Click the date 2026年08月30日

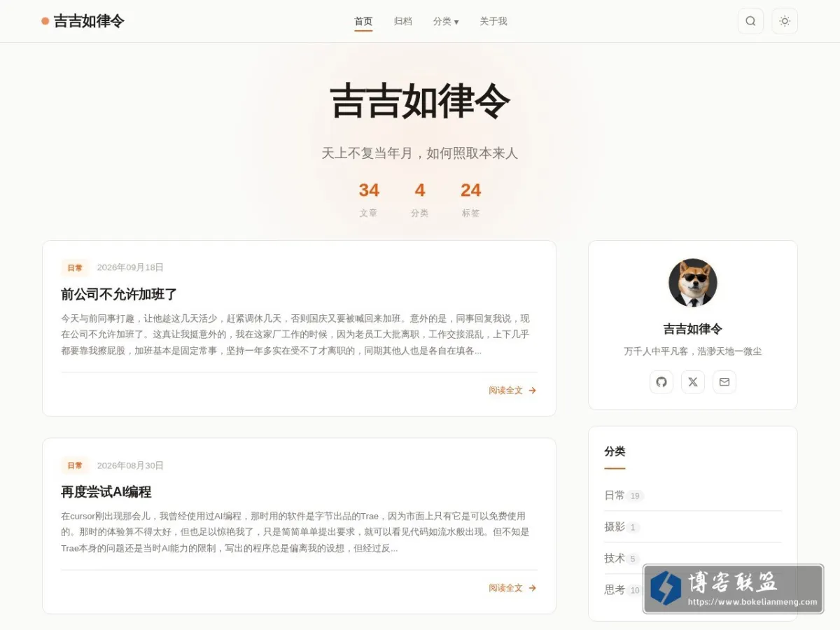(x=130, y=465)
